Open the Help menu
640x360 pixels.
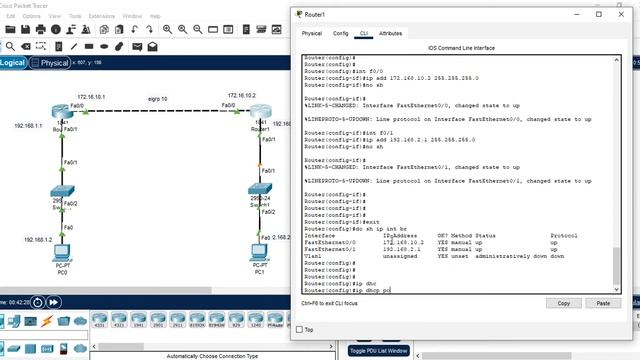[x=155, y=16]
